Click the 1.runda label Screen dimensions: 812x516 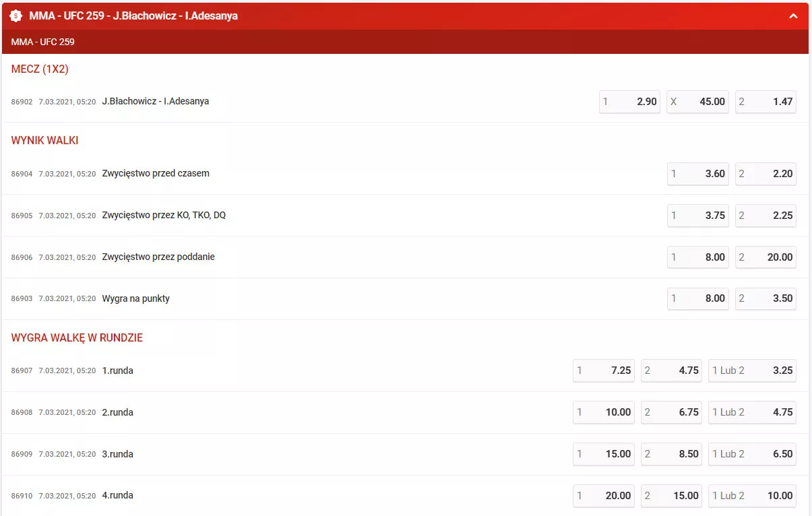click(x=117, y=370)
